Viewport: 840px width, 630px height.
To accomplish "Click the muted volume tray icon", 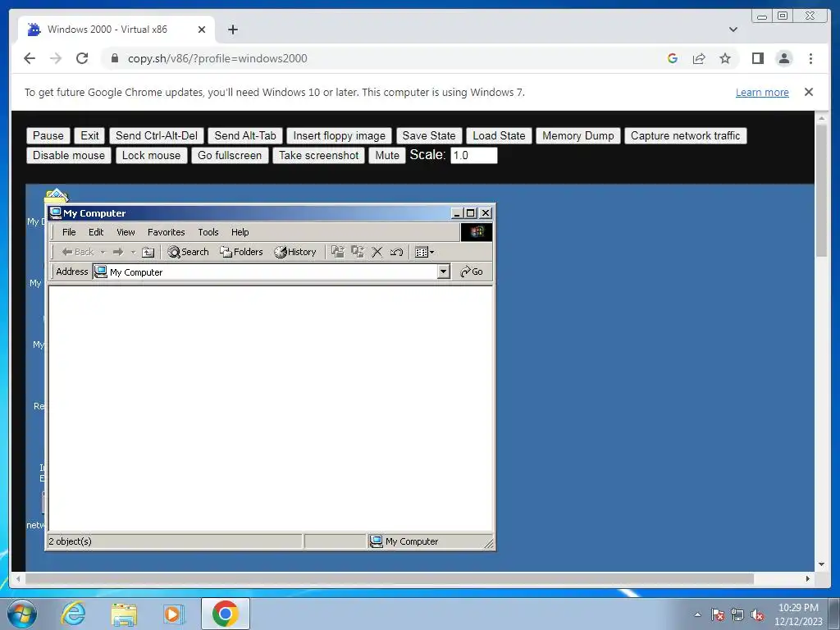I will 756,614.
